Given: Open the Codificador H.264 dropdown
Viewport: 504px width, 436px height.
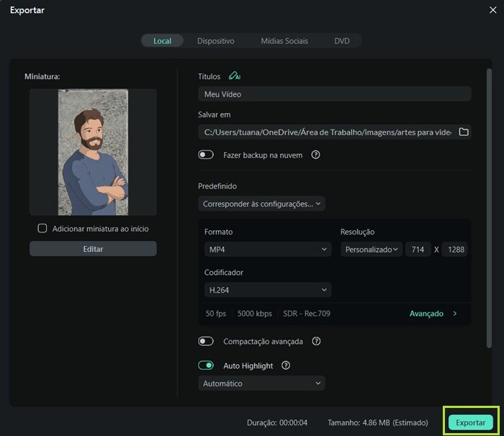Looking at the screenshot, I should (268, 290).
